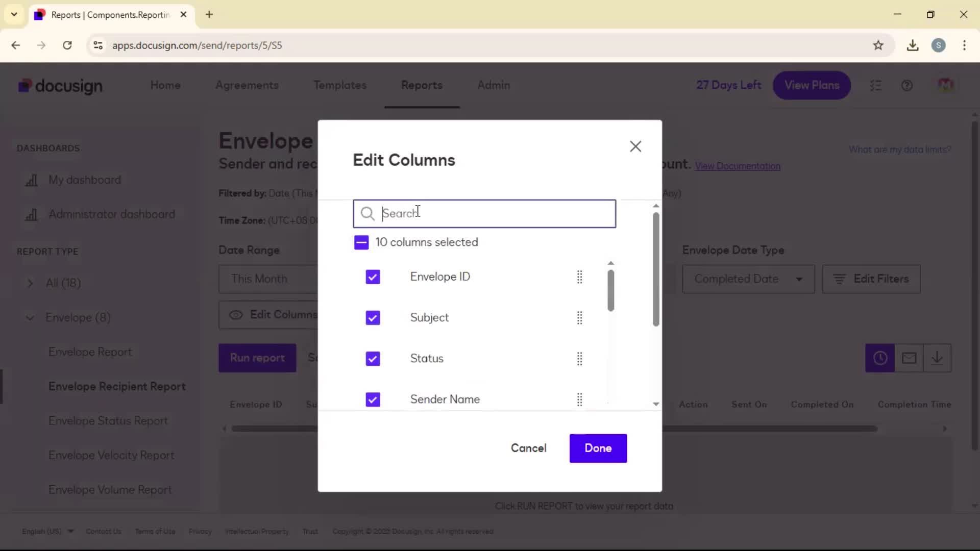This screenshot has width=980, height=551.
Task: Open the This Month date range dropdown
Action: [x=268, y=279]
